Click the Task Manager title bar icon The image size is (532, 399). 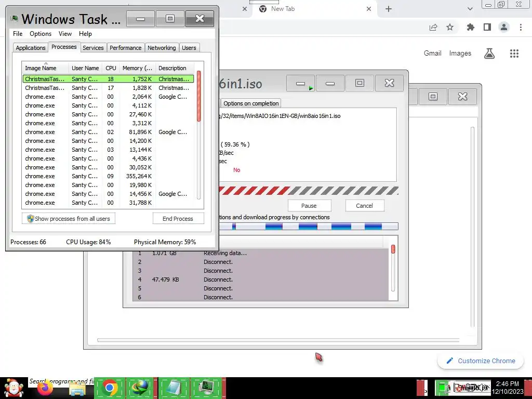click(x=14, y=18)
